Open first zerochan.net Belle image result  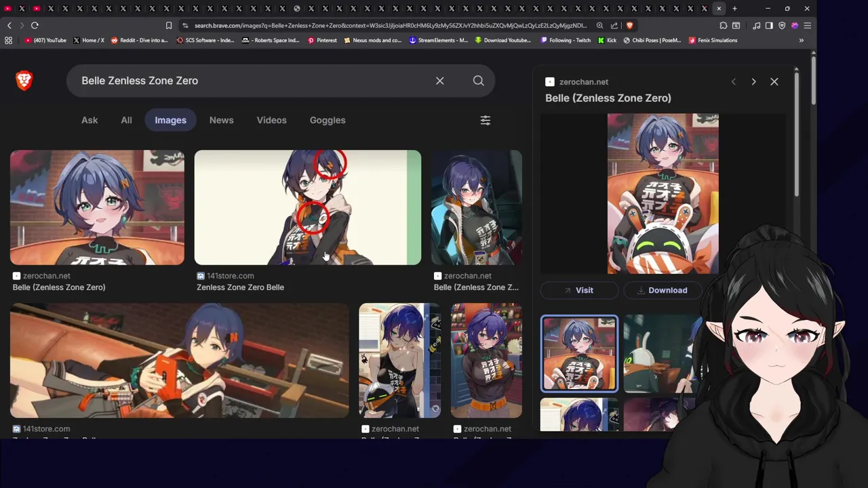(97, 207)
